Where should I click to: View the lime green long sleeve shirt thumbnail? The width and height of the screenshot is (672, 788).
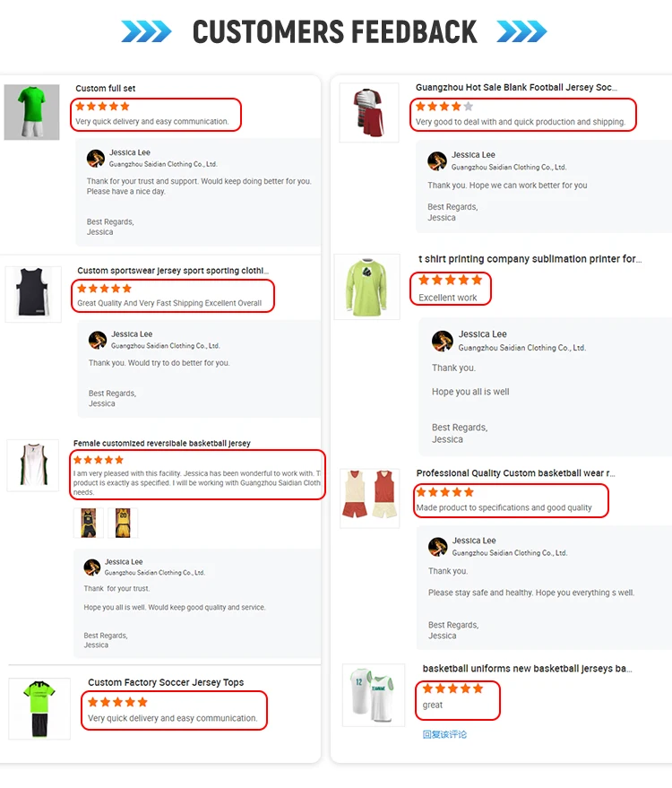pos(367,287)
